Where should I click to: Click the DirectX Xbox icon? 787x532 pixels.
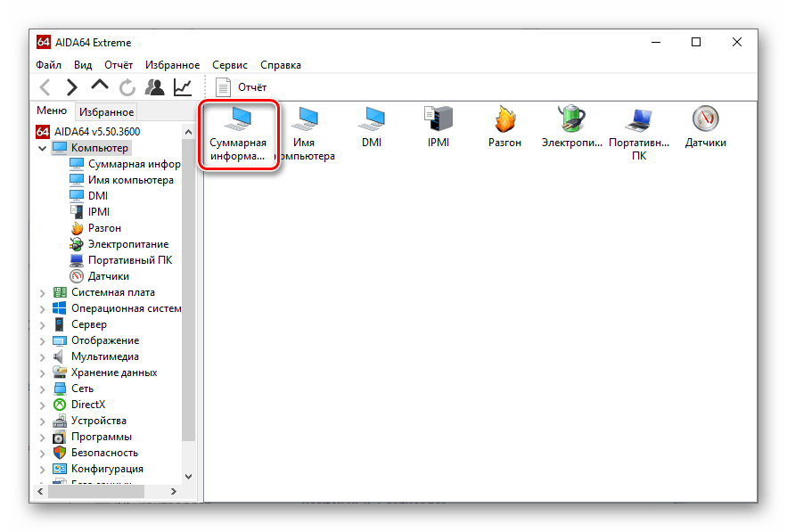(60, 405)
